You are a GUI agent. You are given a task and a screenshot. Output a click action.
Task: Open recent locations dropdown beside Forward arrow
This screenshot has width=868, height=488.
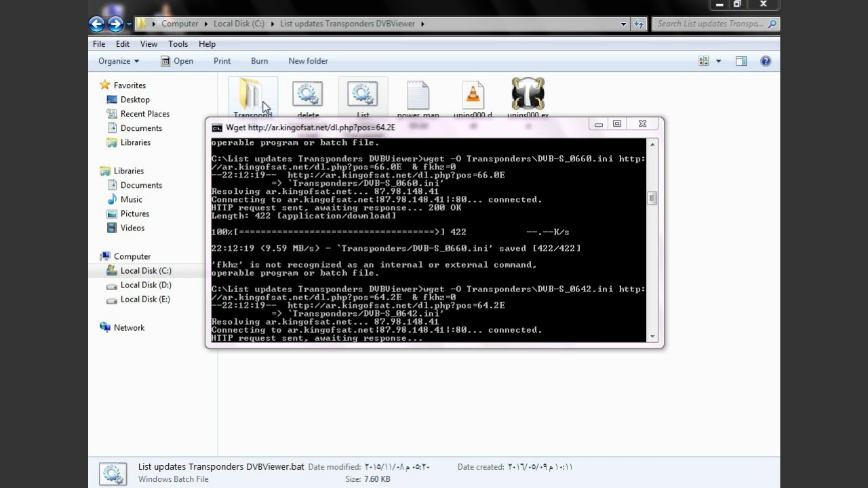click(129, 24)
